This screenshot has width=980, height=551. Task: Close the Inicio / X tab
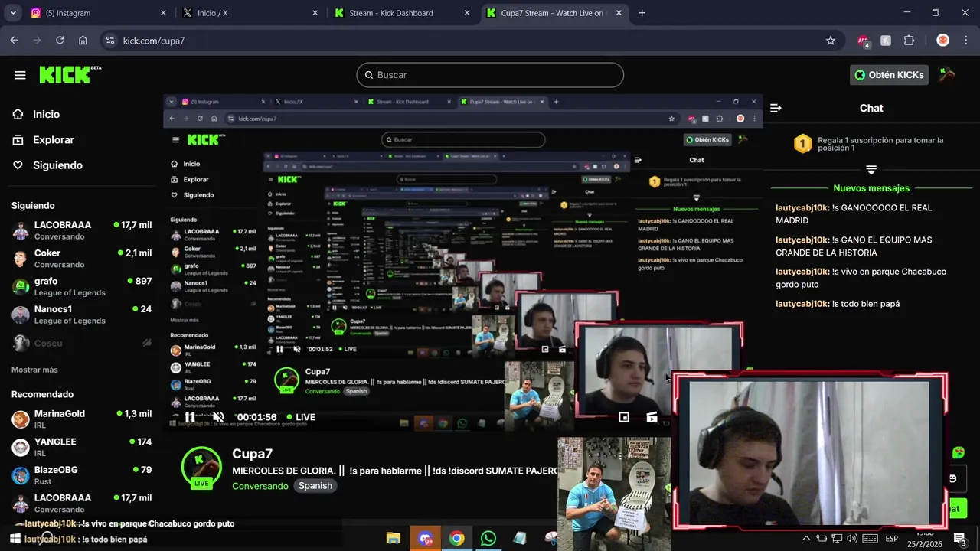315,13
